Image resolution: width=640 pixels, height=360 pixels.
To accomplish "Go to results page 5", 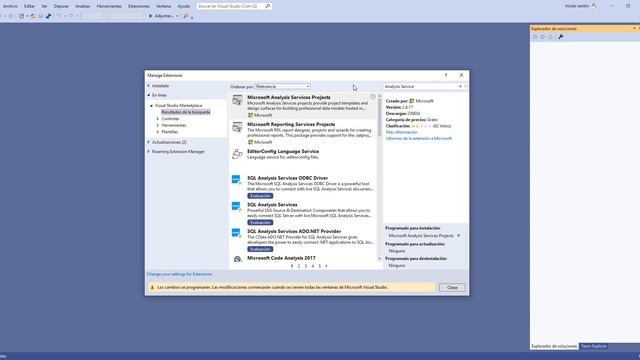I will click(320, 266).
